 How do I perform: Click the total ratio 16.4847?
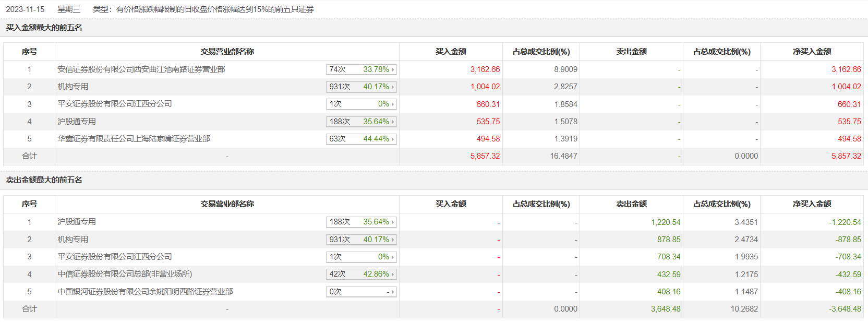point(563,156)
